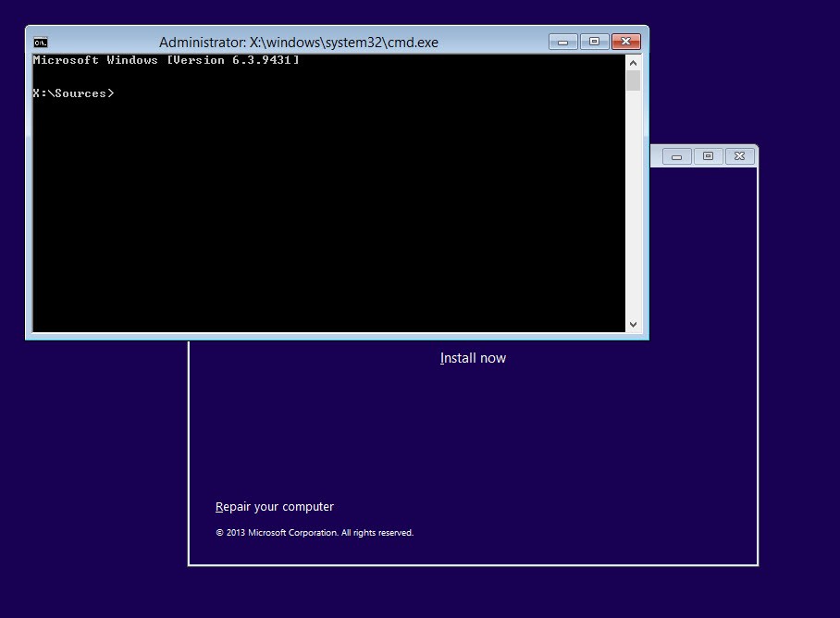840x618 pixels.
Task: Minimize the cmd.exe console window
Action: [562, 42]
